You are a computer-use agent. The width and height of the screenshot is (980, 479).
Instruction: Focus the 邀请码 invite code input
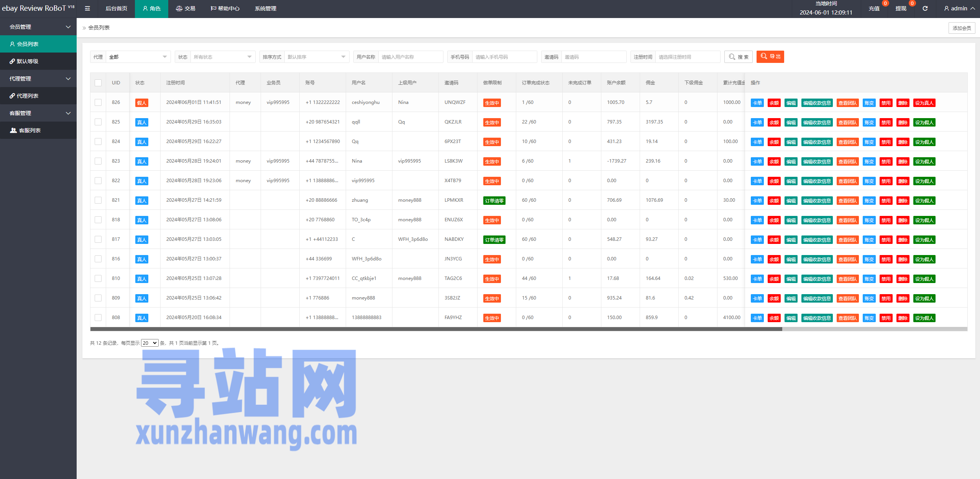point(594,57)
